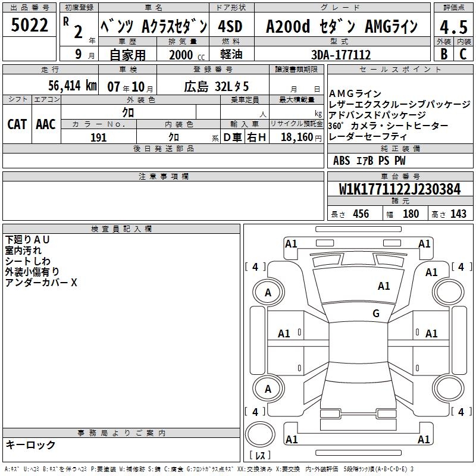Select the front wheel circle marked A
The height and width of the screenshot is (476, 476).
coord(268,292)
